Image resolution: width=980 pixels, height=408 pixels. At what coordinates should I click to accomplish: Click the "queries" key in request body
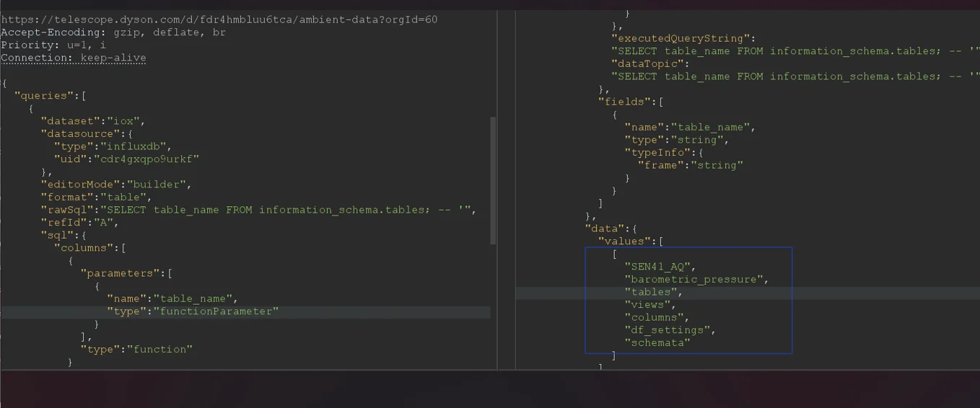click(x=44, y=95)
